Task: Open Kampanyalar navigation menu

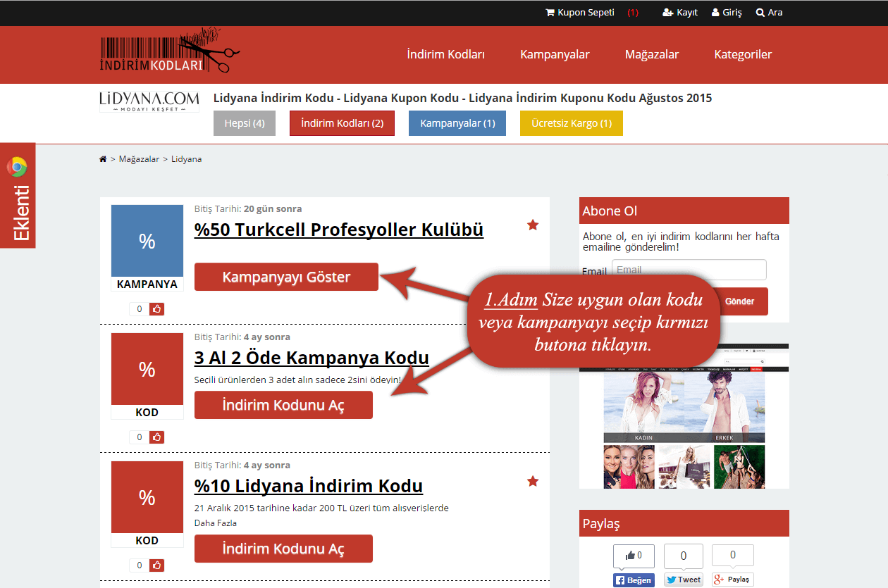Action: tap(555, 54)
